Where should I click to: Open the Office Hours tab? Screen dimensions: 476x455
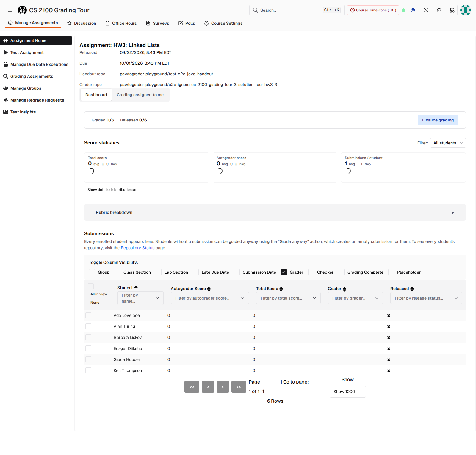121,23
